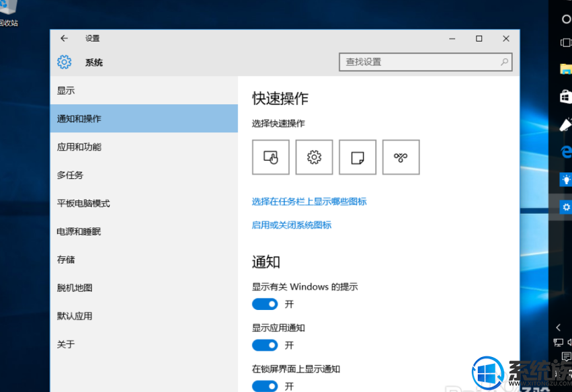Turn off 显示有关 Windows 的提示 toggle
572x392 pixels.
265,304
